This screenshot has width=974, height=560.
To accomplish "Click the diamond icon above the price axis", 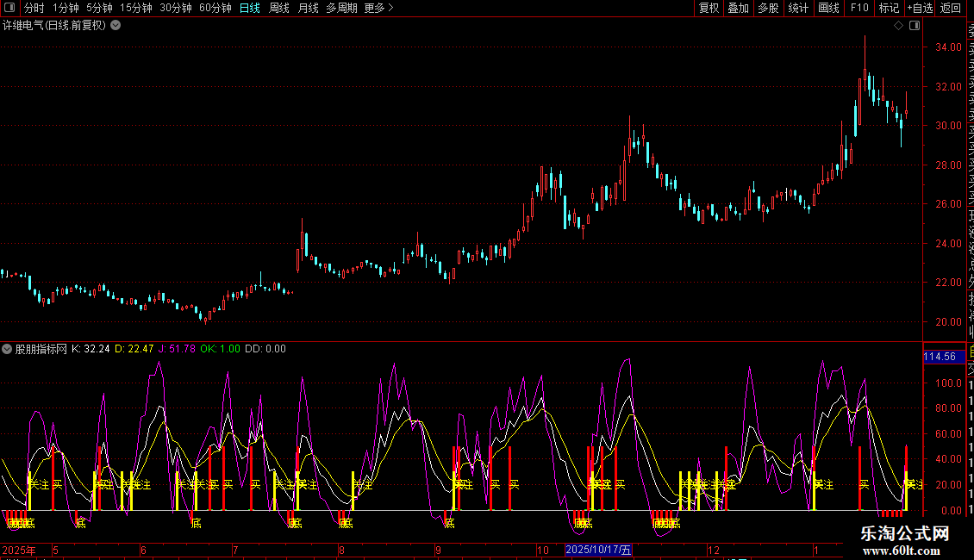I will pyautogui.click(x=898, y=25).
